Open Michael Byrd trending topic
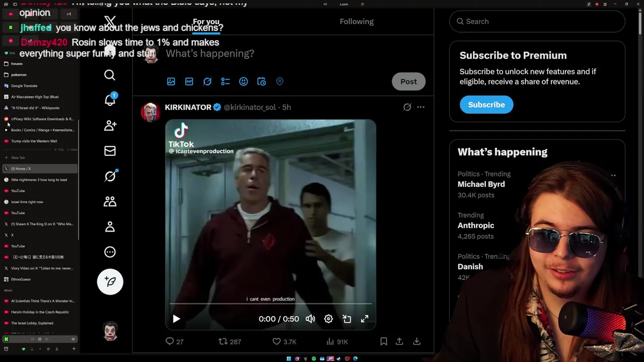 click(x=481, y=184)
